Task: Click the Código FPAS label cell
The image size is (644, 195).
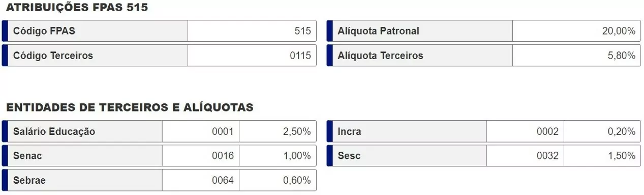Action: [x=95, y=31]
